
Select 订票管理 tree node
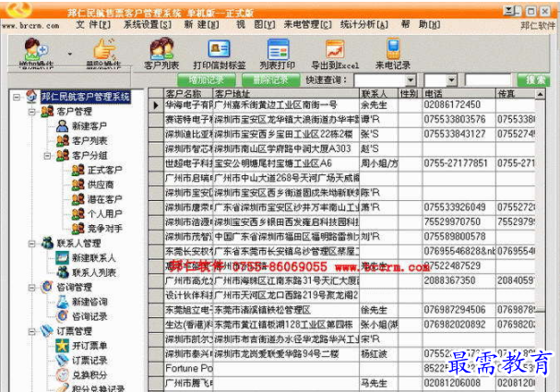tap(75, 331)
